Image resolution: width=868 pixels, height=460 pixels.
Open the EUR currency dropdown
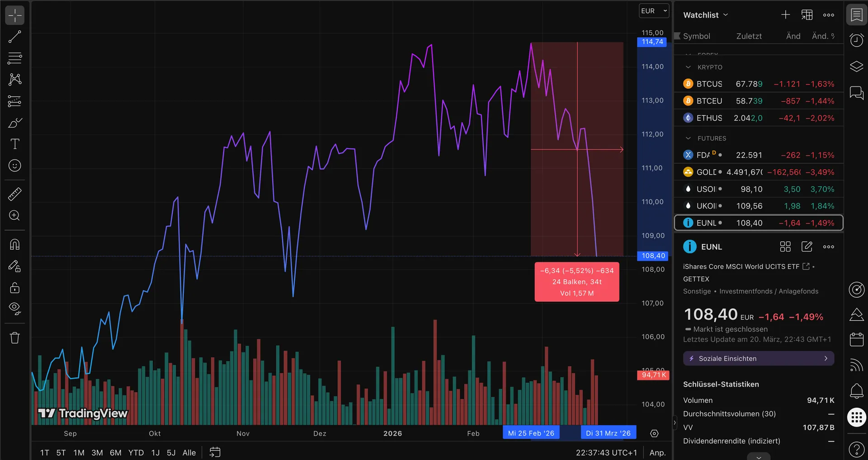[x=654, y=11]
